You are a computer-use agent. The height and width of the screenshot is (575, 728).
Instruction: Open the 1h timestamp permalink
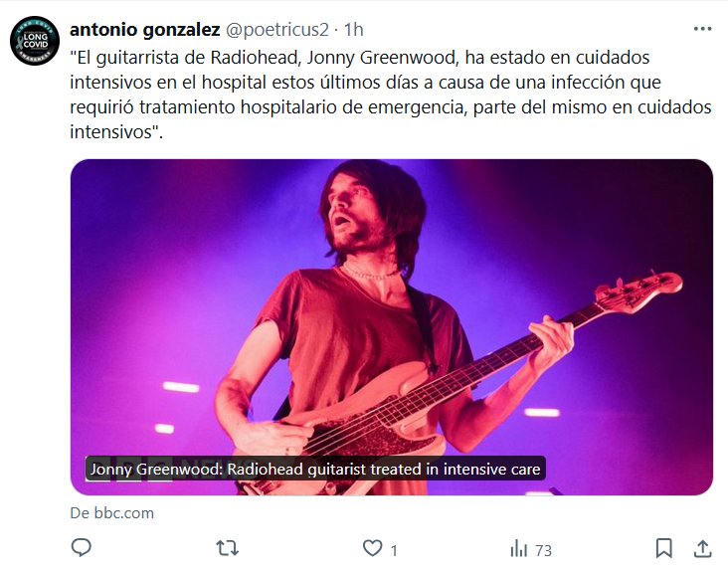(353, 30)
